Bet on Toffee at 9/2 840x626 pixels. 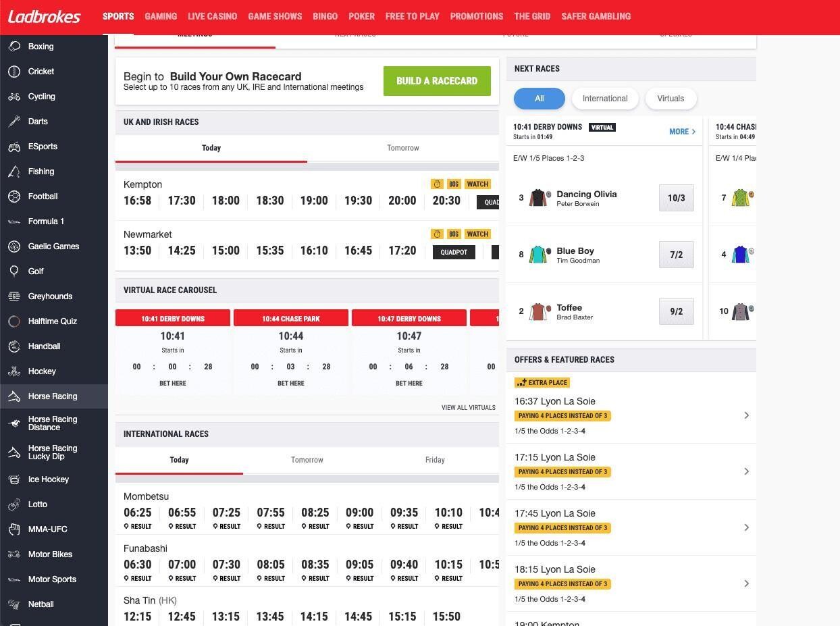click(x=677, y=311)
